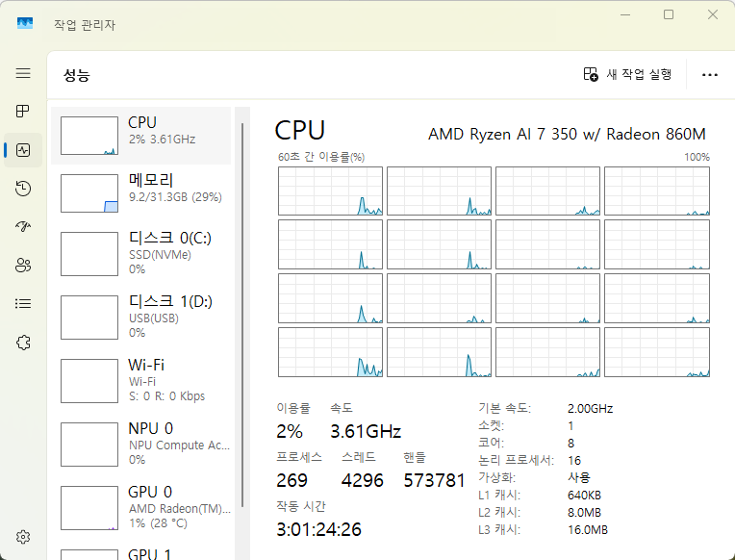Select GPU 0 AMD Radeon item

144,507
